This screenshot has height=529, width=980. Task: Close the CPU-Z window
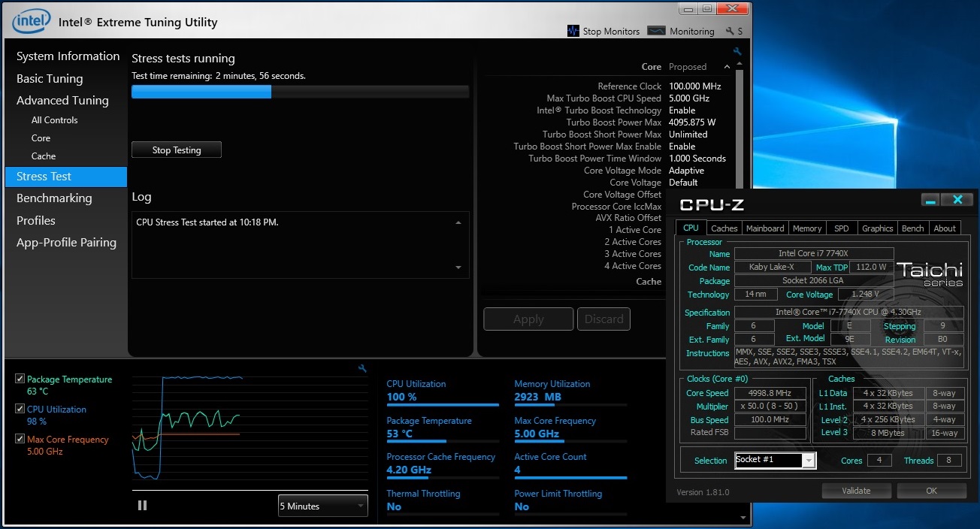(957, 200)
